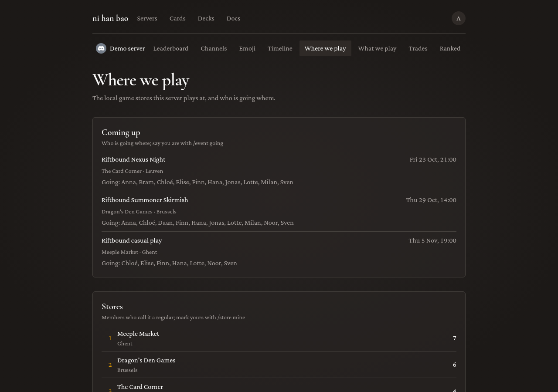The image size is (558, 392).
Task: Click the Dragon's Den Games store name in Stores
Action: (x=146, y=360)
